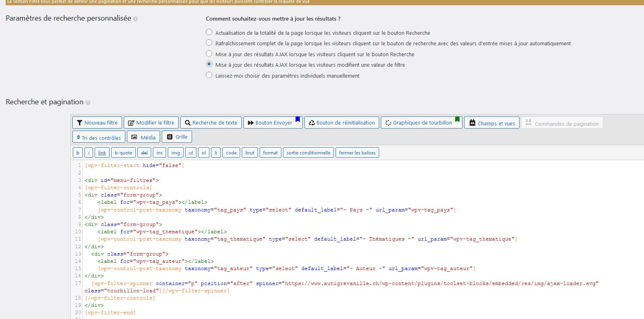Click code line '[wpv-filter-controls]' on line 4
644x319 pixels.
coord(118,188)
